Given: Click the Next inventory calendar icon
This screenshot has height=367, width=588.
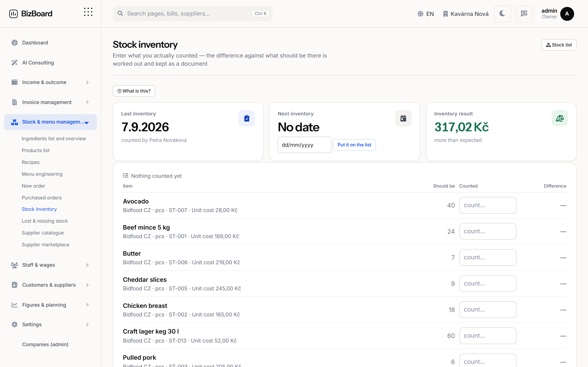Looking at the screenshot, I should tap(403, 118).
